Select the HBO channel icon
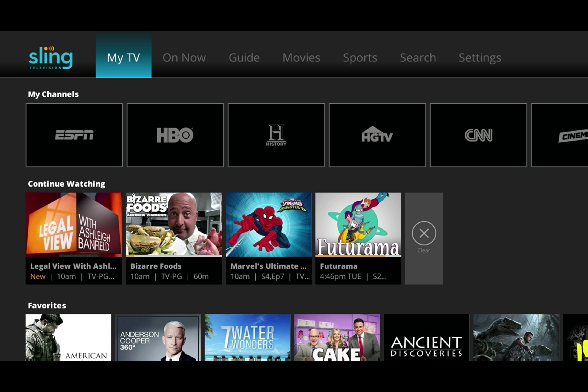Image resolution: width=588 pixels, height=392 pixels. pyautogui.click(x=175, y=135)
